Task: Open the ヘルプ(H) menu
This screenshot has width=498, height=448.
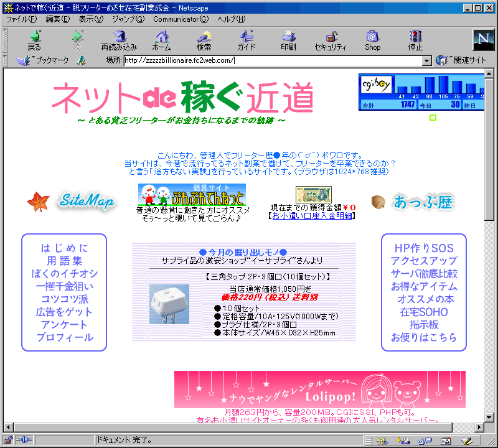Action: pos(232,19)
